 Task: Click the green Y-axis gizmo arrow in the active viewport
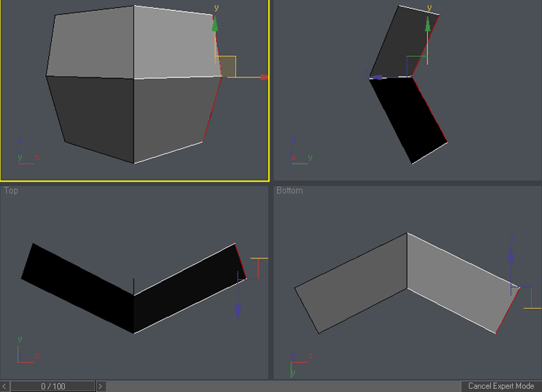tap(215, 26)
